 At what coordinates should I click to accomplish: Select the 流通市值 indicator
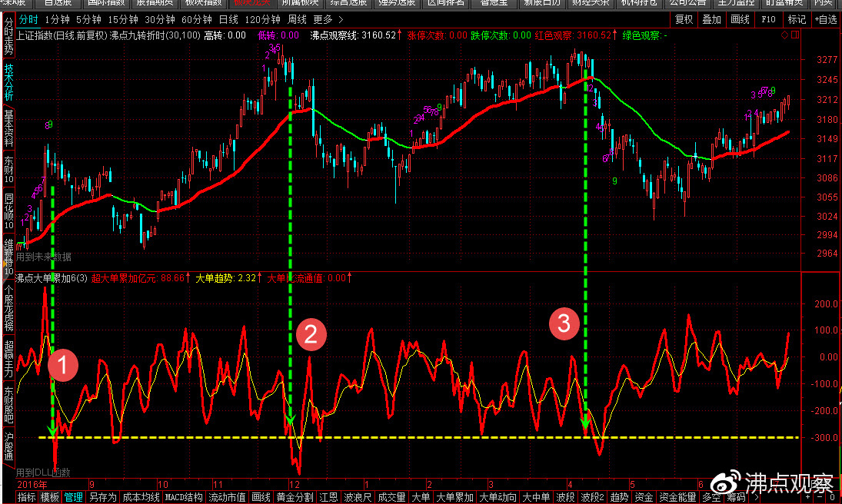tap(227, 498)
